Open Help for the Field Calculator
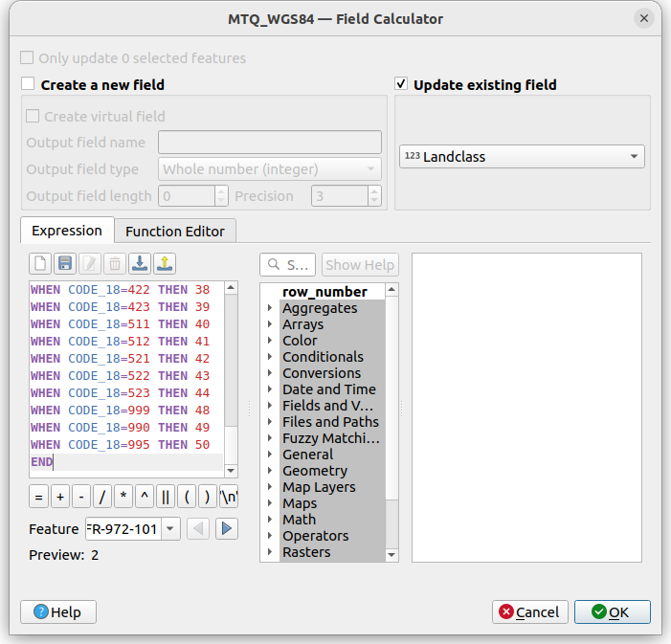671x644 pixels. (x=58, y=612)
